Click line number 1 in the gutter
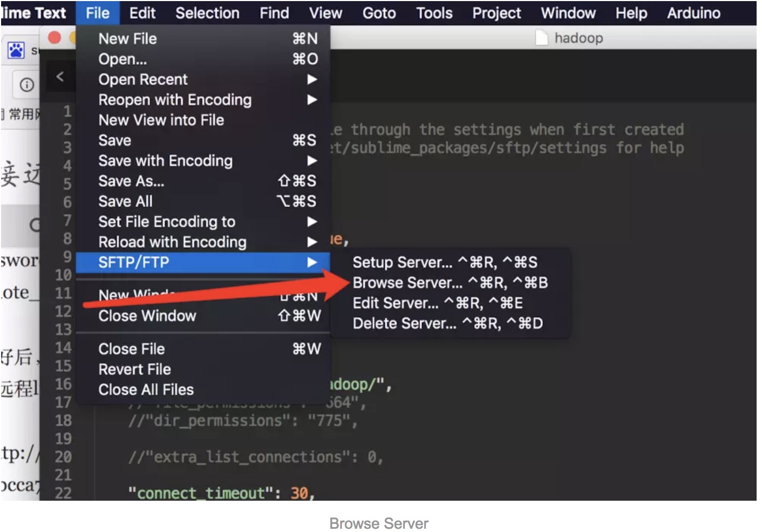Viewport: 762px width, 532px height. coord(67,111)
